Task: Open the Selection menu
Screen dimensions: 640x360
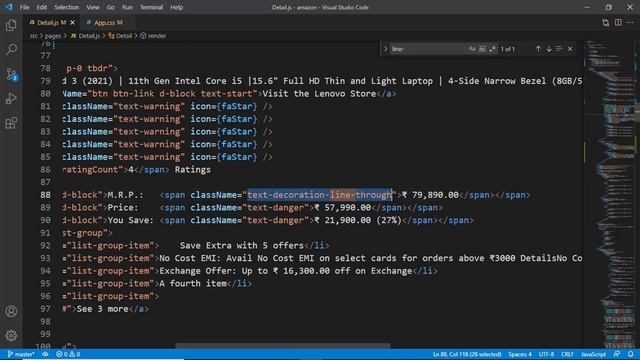Action: tap(67, 7)
